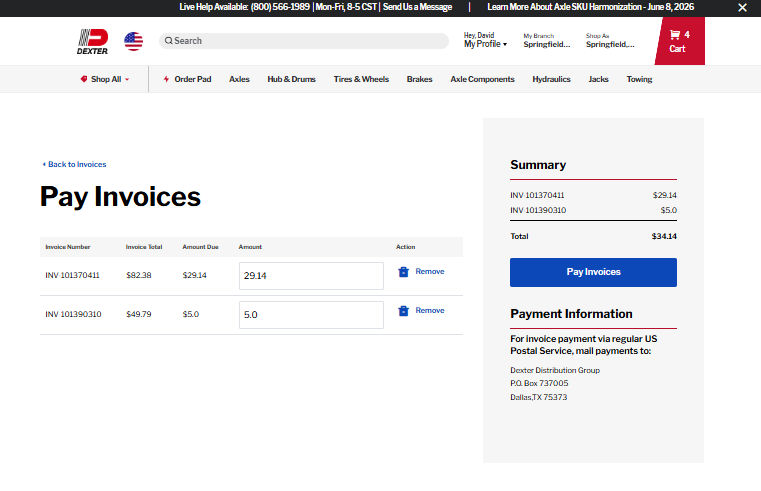This screenshot has height=491, width=761.
Task: Click the Back to Invoices arrow icon
Action: point(44,164)
